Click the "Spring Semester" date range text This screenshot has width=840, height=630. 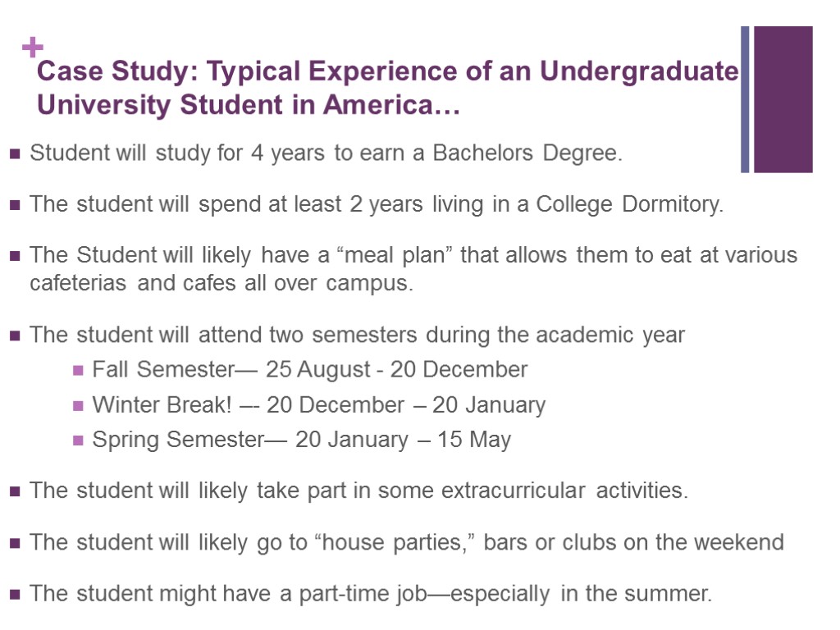pos(301,441)
